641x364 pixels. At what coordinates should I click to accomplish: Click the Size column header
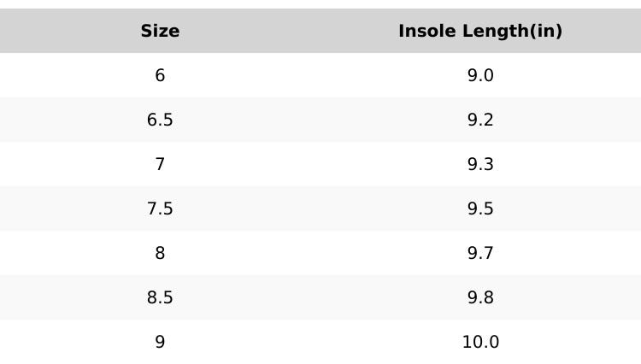(x=160, y=32)
